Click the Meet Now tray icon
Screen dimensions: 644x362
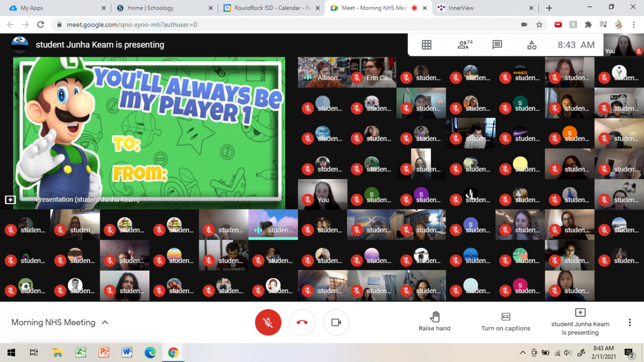pyautogui.click(x=534, y=352)
